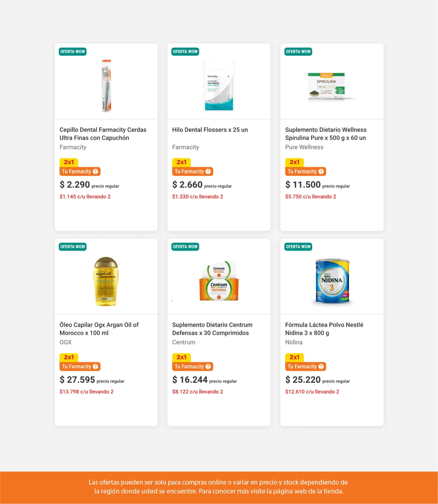Click the Centrum Defensas box image

coord(219,281)
